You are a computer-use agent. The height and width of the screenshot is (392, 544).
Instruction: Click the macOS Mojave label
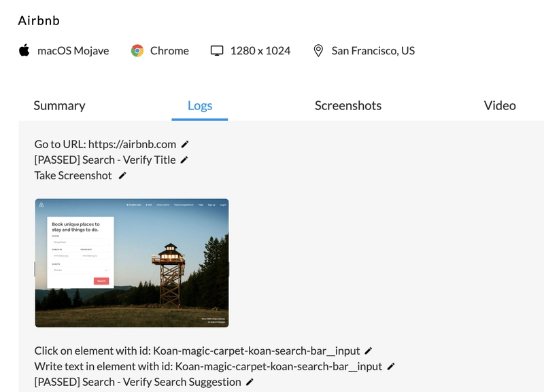[73, 51]
